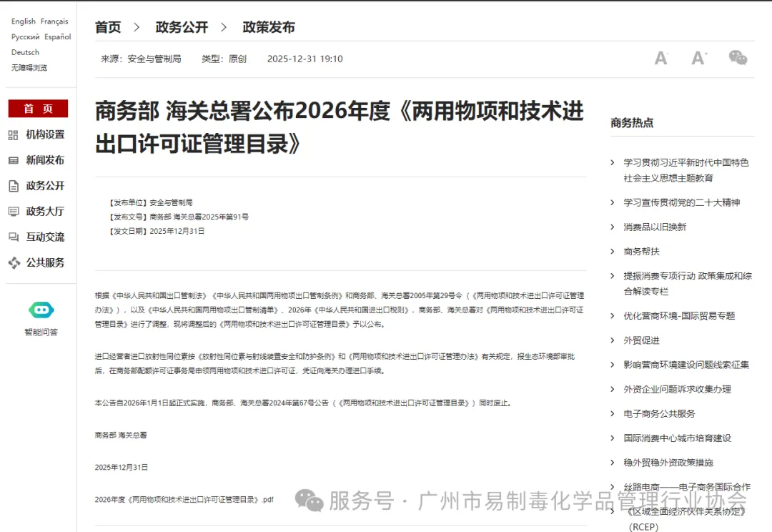Image resolution: width=772 pixels, height=532 pixels.
Task: Open the 电子商务公共服务 hot topic
Action: pos(659,413)
